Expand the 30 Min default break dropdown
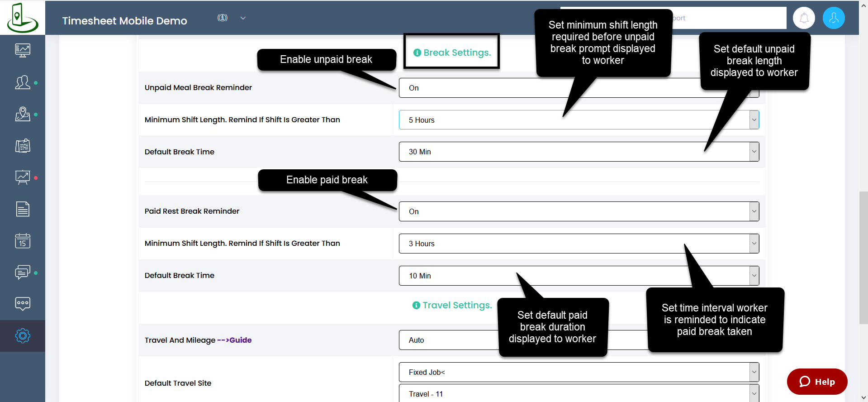868x402 pixels. point(579,152)
